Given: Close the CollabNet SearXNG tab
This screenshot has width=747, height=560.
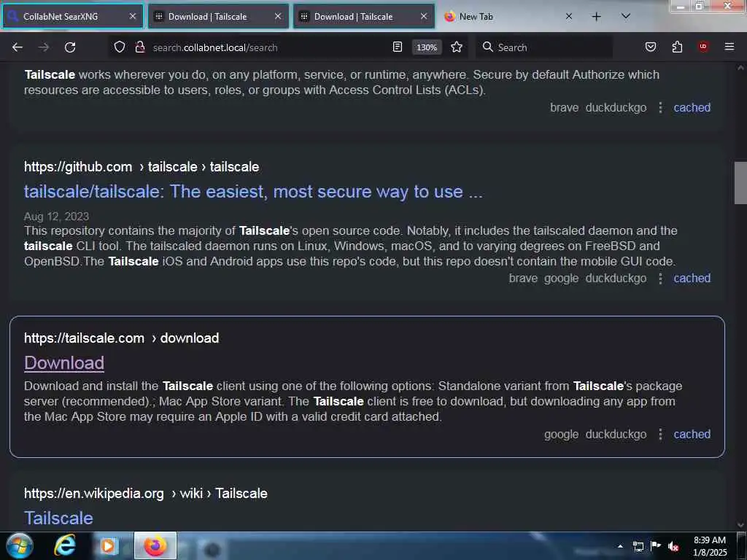Looking at the screenshot, I should [133, 17].
